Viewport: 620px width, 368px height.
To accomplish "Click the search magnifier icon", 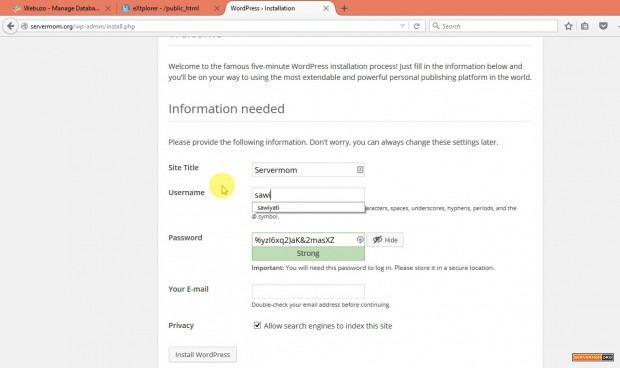I will click(x=436, y=26).
